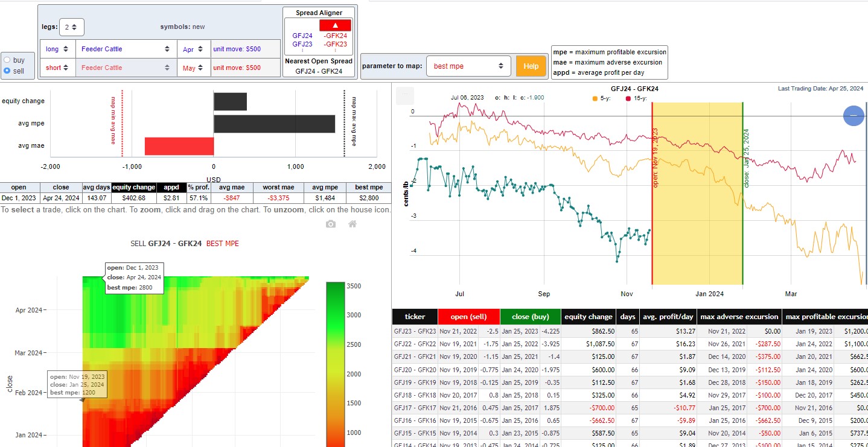Open the parameter to map dropdown
This screenshot has height=447, width=868.
coord(469,66)
